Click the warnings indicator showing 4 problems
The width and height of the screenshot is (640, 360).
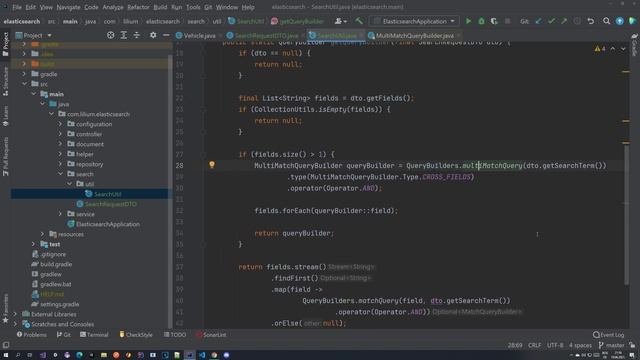point(600,49)
